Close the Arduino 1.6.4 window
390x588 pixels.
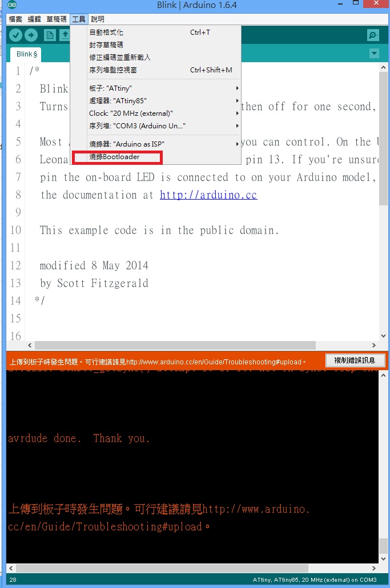[x=376, y=3]
